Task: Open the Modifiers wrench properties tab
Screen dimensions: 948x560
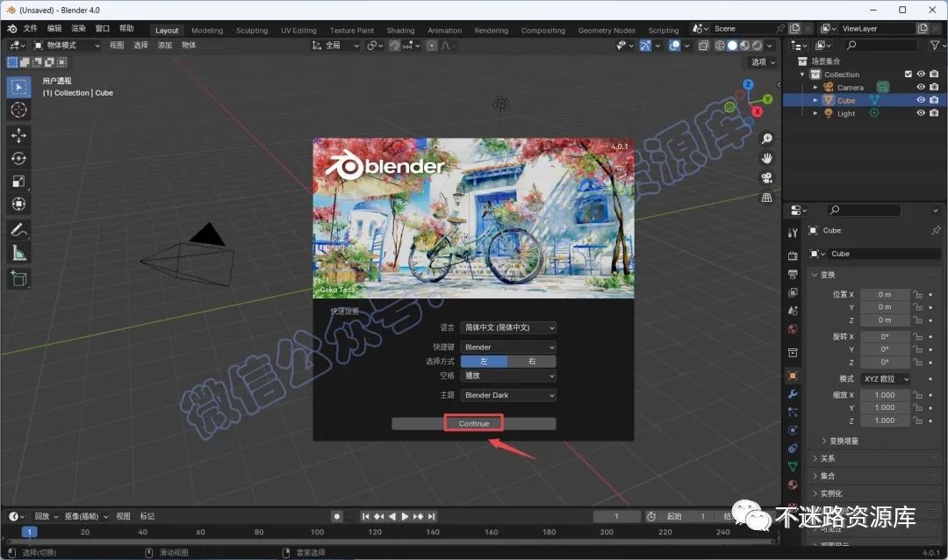Action: point(793,394)
